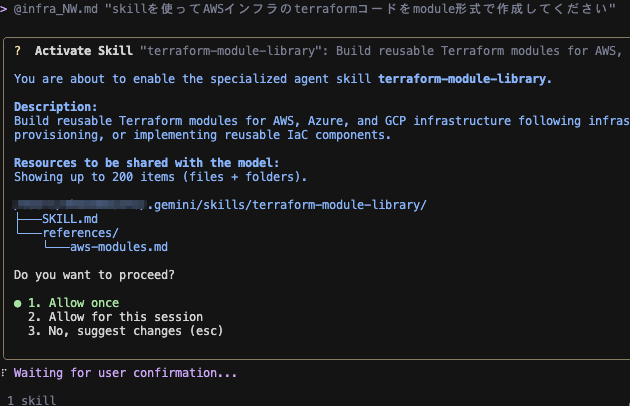Select SKILL.md in the resource tree
This screenshot has width=630, height=406.
(x=70, y=218)
